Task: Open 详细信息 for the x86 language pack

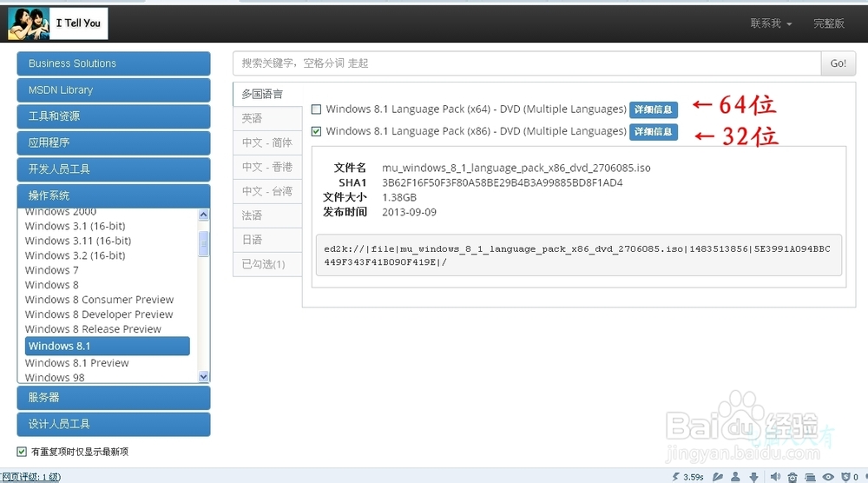Action: [654, 132]
